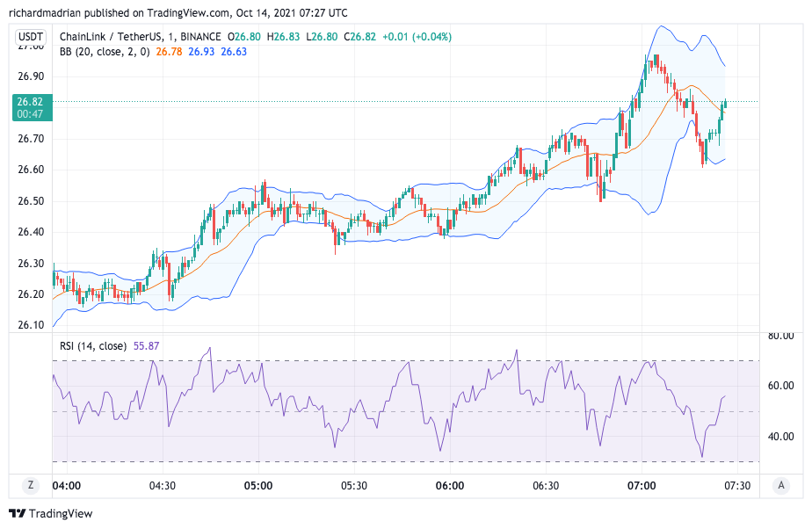The width and height of the screenshot is (812, 529).
Task: Click the +0.01 (+0.04%) price change text
Action: coord(417,37)
